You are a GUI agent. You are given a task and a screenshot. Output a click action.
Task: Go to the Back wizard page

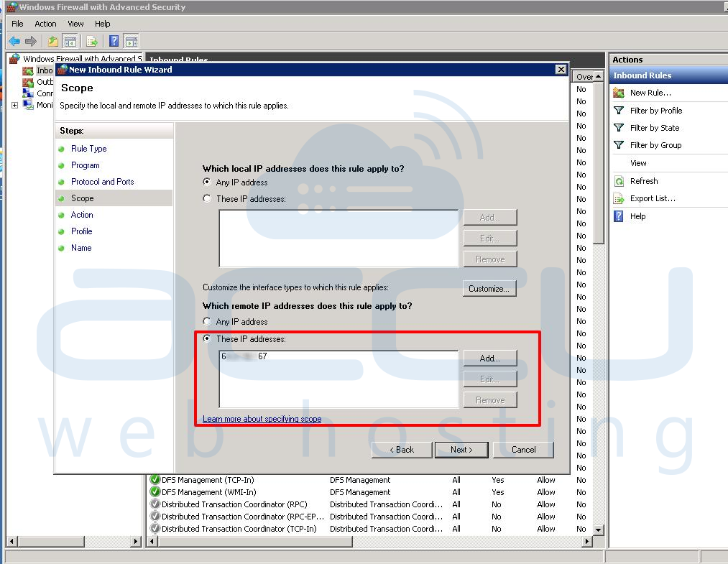coord(402,449)
